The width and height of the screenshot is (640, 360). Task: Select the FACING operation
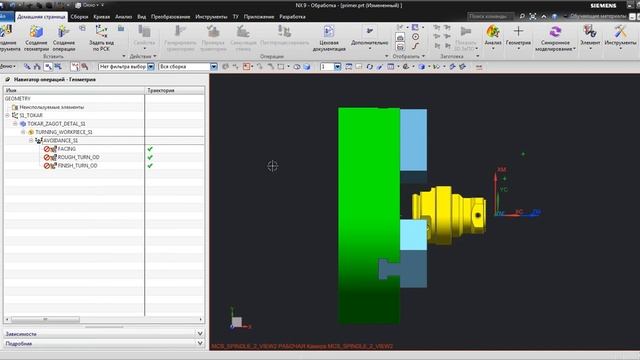(67, 149)
